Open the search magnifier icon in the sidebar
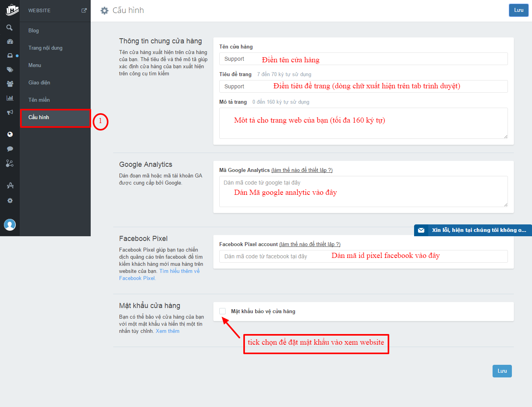The width and height of the screenshot is (532, 407). pos(9,28)
